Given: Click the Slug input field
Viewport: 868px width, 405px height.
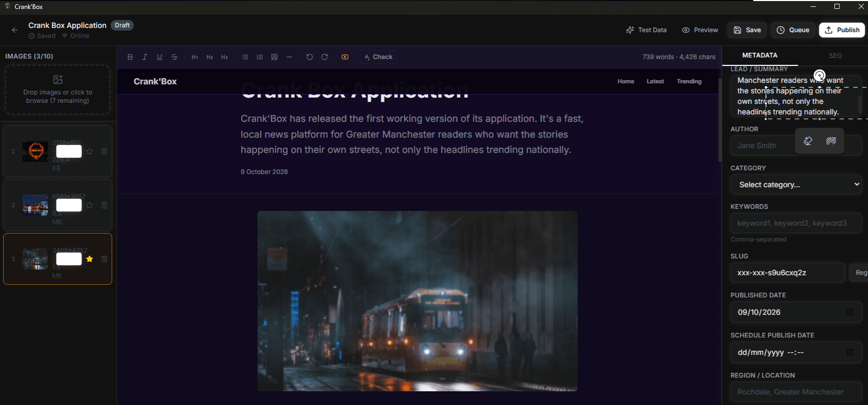Looking at the screenshot, I should pyautogui.click(x=787, y=273).
